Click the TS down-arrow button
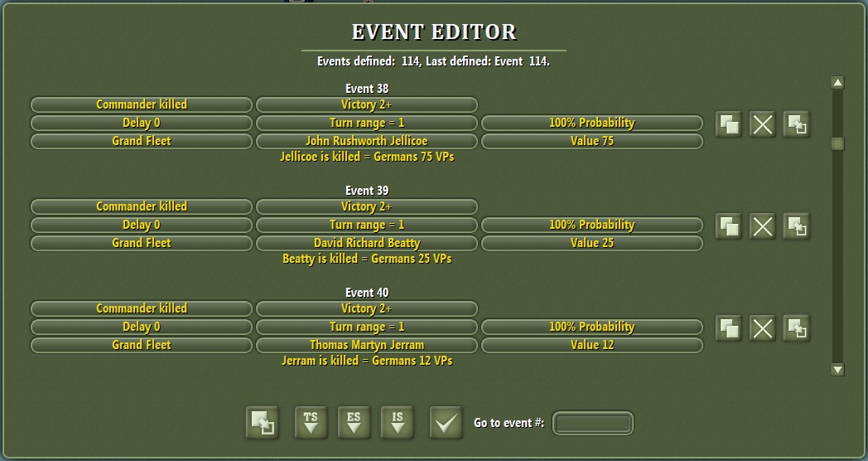The height and width of the screenshot is (461, 868). pyautogui.click(x=311, y=423)
